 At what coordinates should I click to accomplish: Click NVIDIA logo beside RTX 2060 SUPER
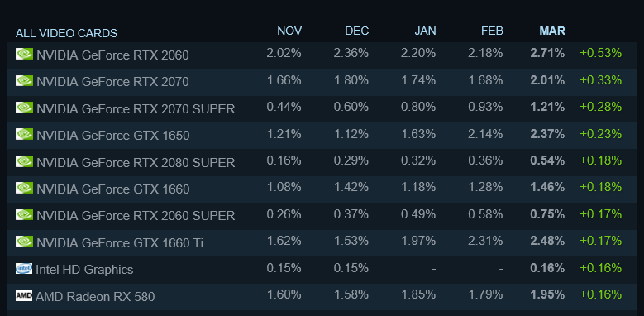tap(24, 215)
